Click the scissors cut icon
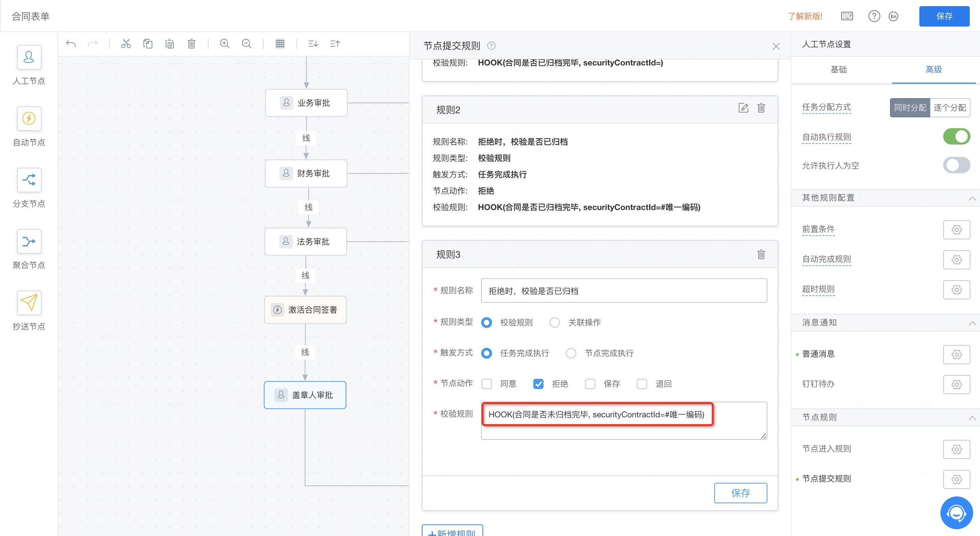Image resolution: width=980 pixels, height=536 pixels. [126, 44]
